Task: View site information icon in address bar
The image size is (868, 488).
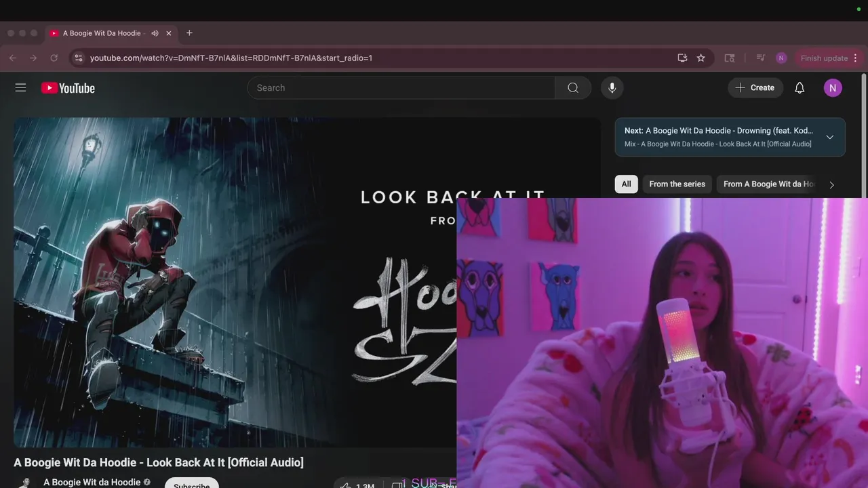Action: 78,58
